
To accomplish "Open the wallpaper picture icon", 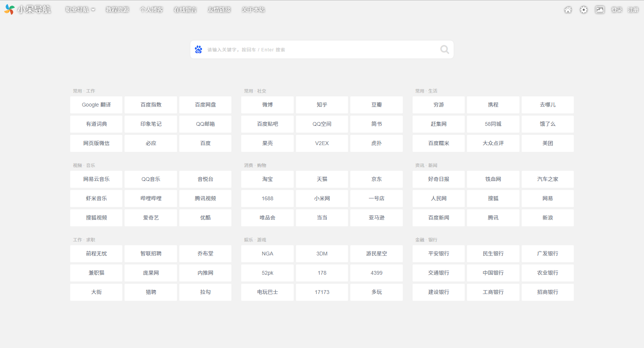I will (x=600, y=10).
